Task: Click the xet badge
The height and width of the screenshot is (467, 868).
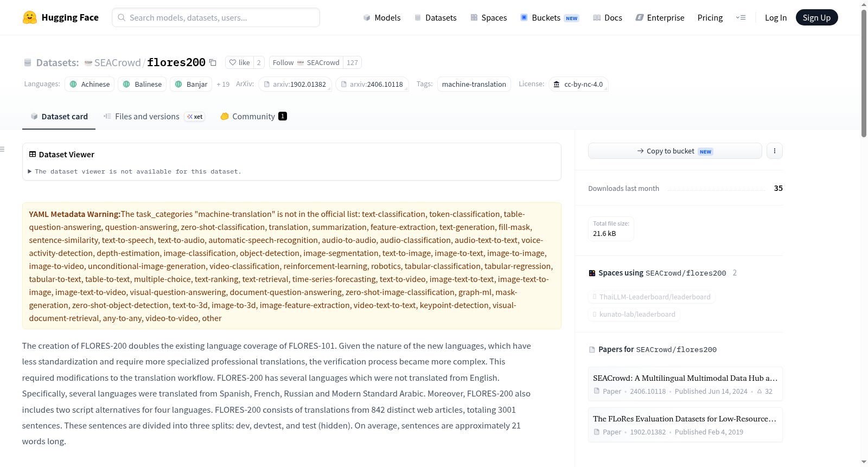Action: point(195,117)
